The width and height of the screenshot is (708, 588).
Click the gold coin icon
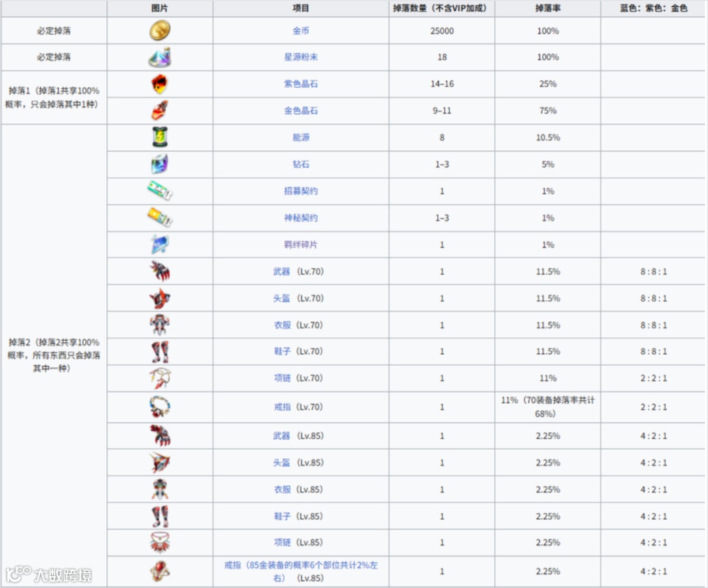tap(160, 31)
